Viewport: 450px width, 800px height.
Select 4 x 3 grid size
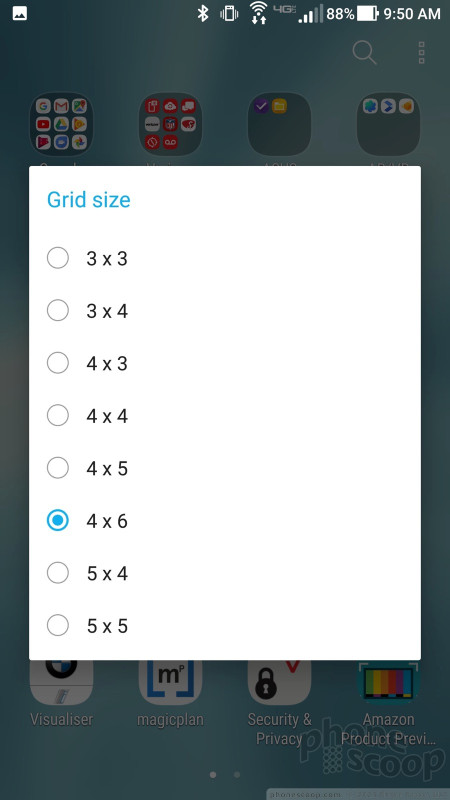[x=225, y=363]
